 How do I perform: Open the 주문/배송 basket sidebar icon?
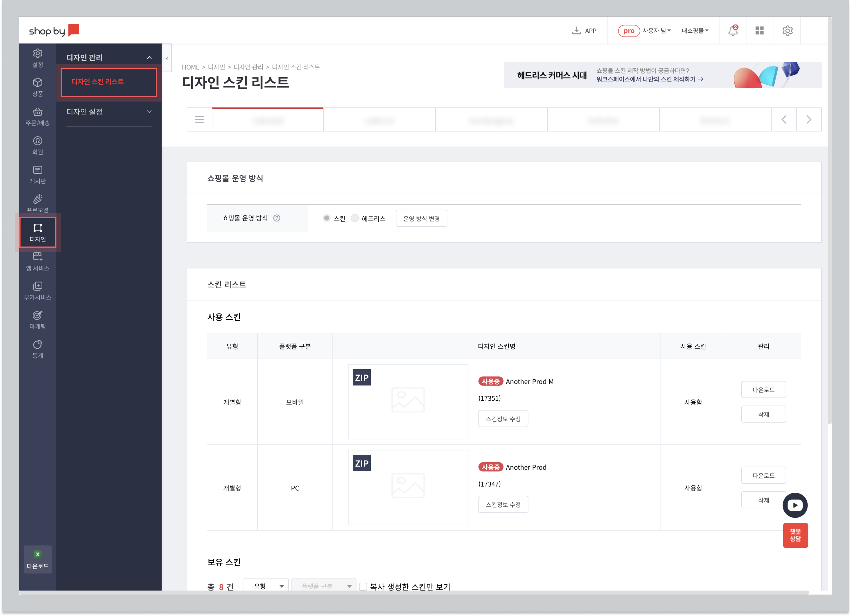coord(38,116)
